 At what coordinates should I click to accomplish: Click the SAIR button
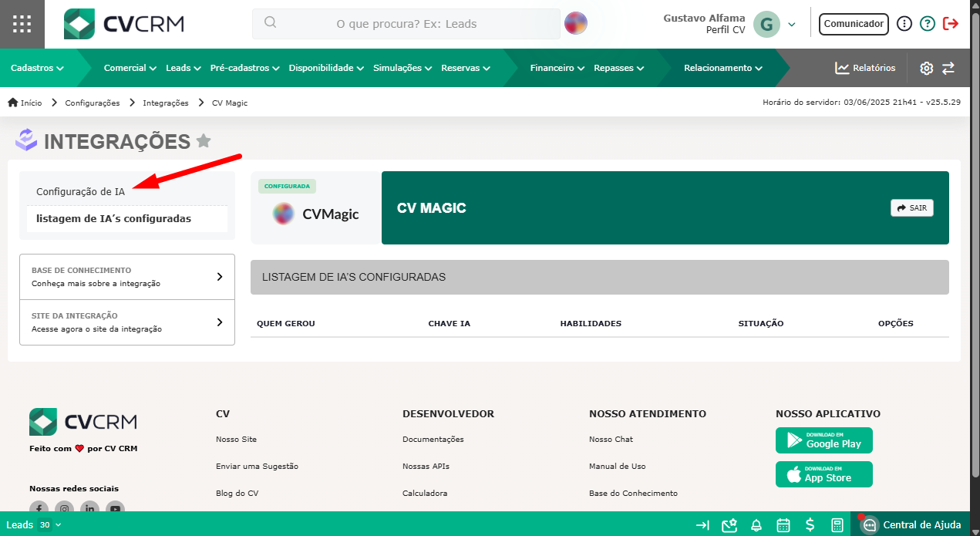(x=911, y=208)
